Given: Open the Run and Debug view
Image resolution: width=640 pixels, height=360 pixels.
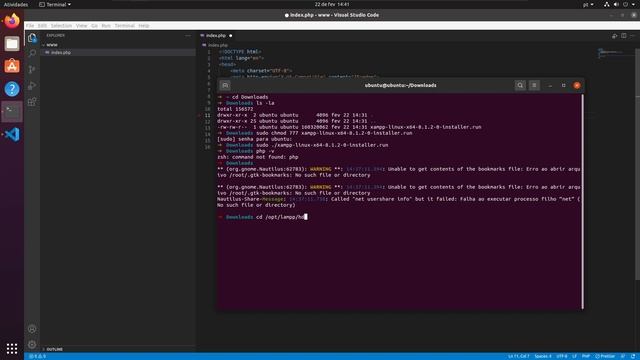Looking at the screenshot, I should tap(32, 85).
